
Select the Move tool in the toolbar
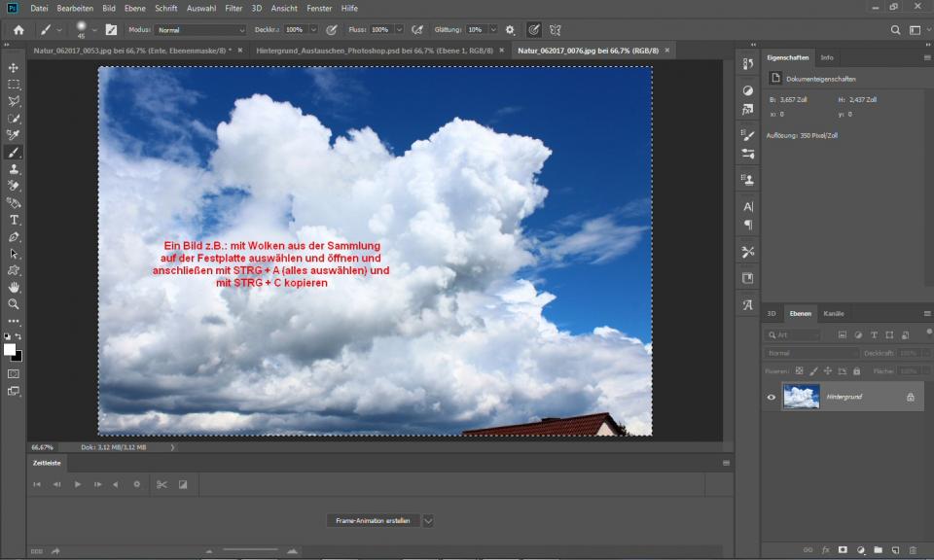click(x=14, y=68)
